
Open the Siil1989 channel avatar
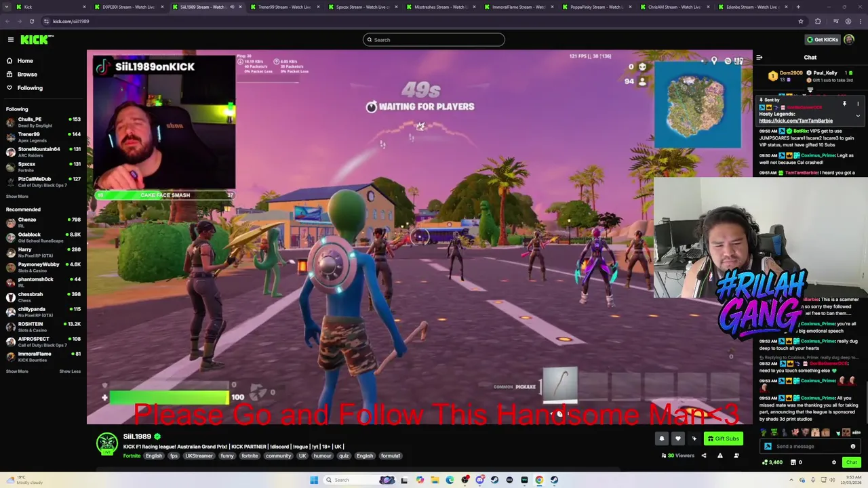click(106, 444)
